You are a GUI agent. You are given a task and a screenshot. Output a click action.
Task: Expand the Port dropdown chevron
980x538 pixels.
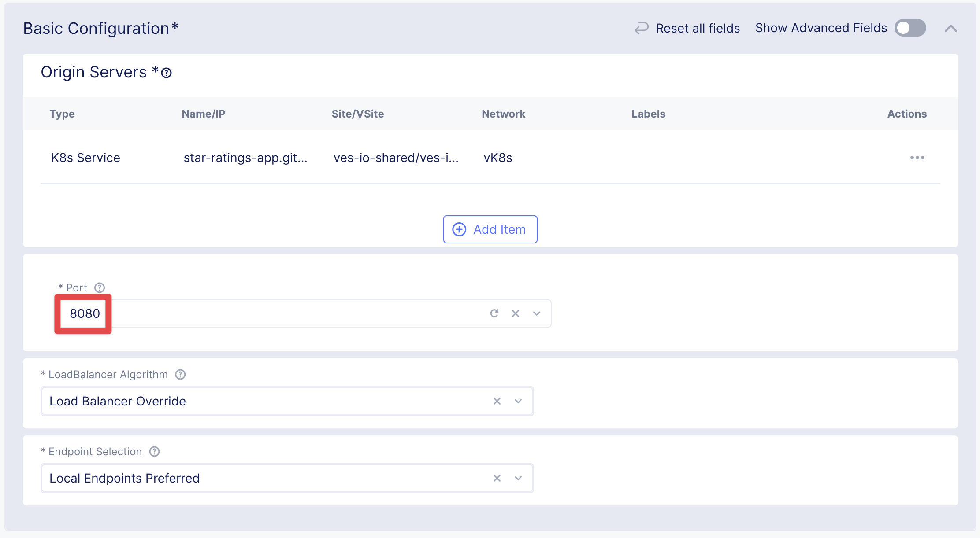click(x=536, y=313)
